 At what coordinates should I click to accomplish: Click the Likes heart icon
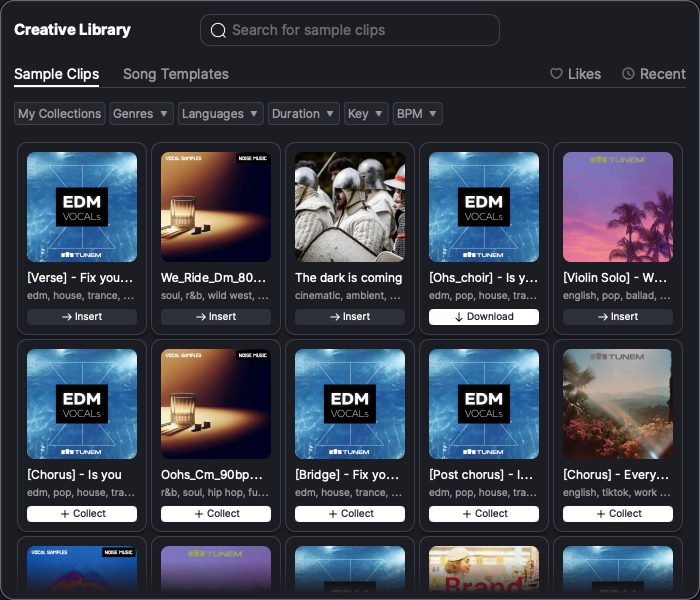tap(556, 74)
